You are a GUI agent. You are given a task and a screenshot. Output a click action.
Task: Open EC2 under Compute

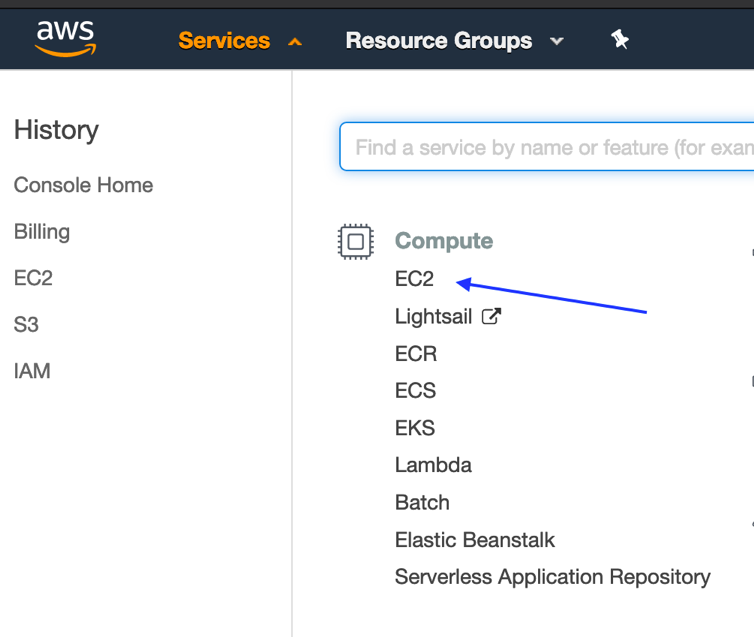click(414, 280)
